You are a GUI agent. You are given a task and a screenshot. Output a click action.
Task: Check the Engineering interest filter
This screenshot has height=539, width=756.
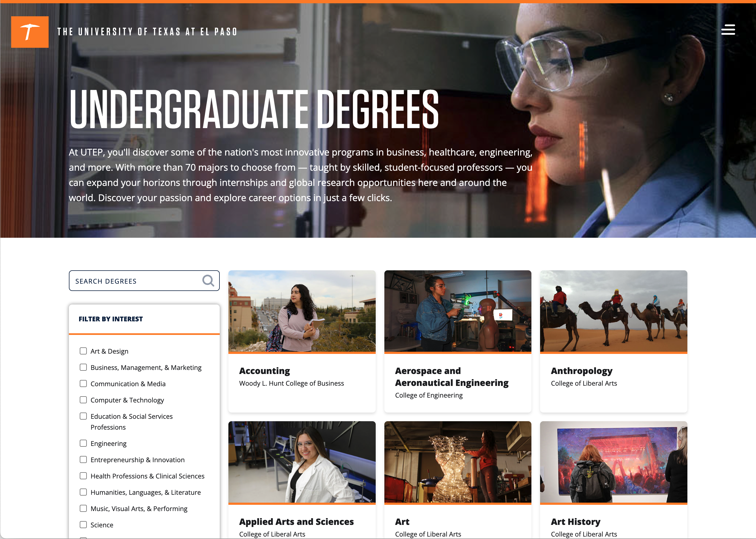tap(83, 443)
